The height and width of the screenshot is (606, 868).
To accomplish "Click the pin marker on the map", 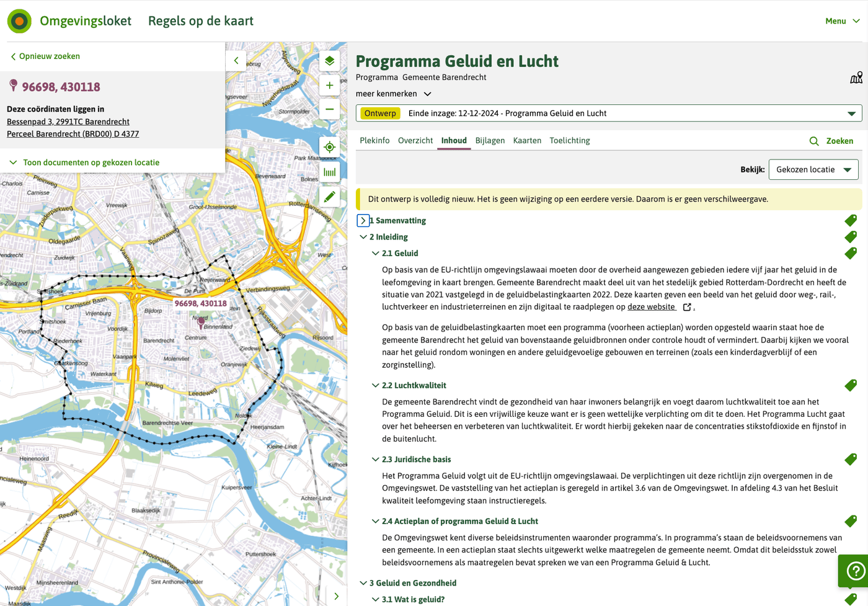I will (201, 322).
